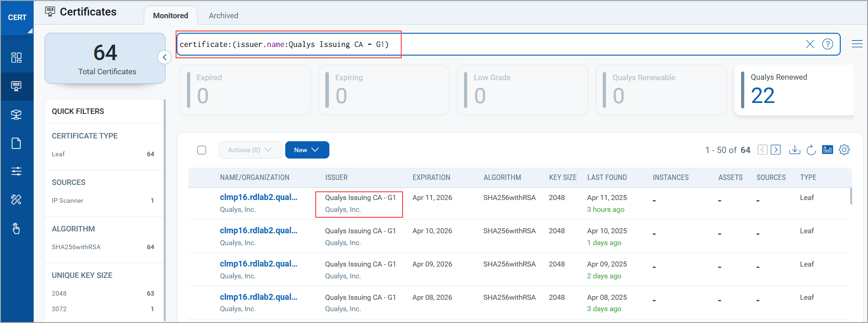This screenshot has width=868, height=323.
Task: Click the QUICK FILTERS heading
Action: point(78,111)
